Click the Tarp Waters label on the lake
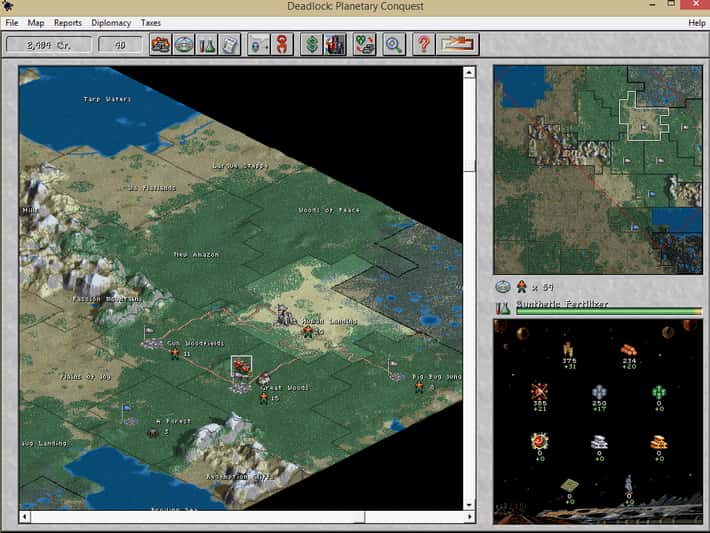Image resolution: width=710 pixels, height=533 pixels. click(107, 99)
